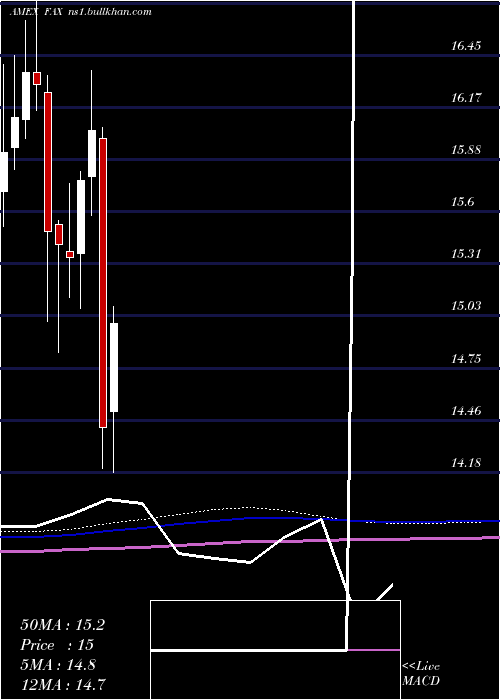500x700 pixels.
Task: Click the 16.45 price axis label
Action: [x=466, y=46]
